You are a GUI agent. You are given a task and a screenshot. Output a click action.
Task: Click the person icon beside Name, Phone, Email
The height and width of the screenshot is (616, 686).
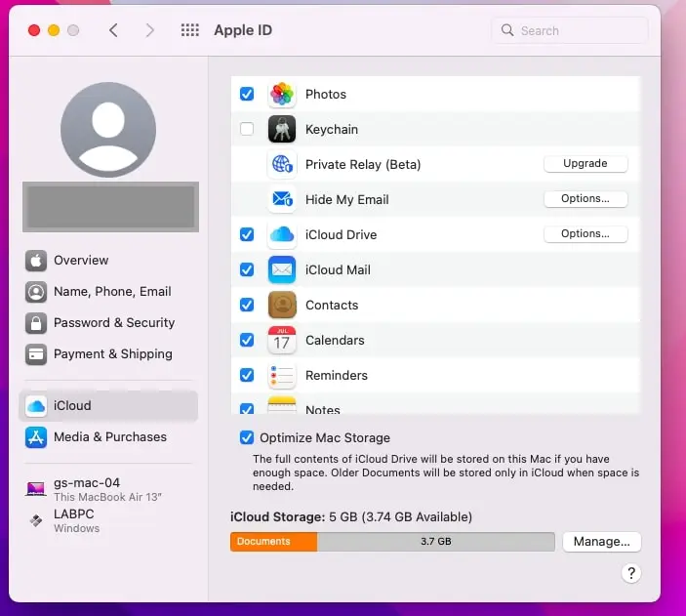click(x=36, y=292)
